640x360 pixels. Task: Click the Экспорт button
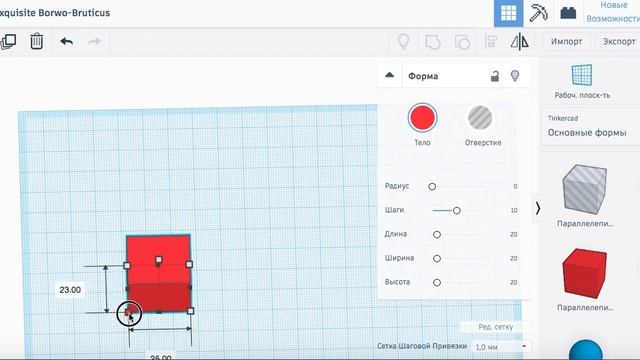(619, 42)
